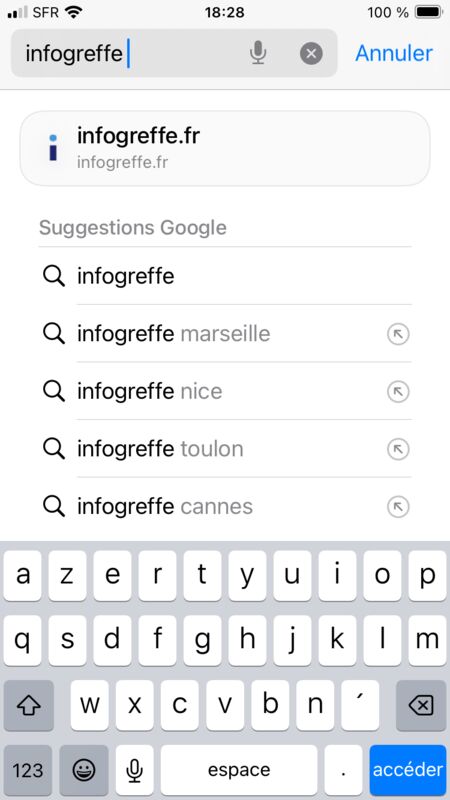Tap the backspace delete key
Screen dimensions: 450x800
click(x=421, y=705)
